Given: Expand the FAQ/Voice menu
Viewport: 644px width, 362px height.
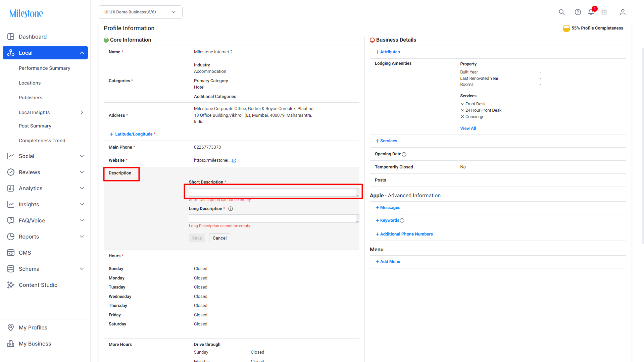Looking at the screenshot, I should (x=82, y=220).
